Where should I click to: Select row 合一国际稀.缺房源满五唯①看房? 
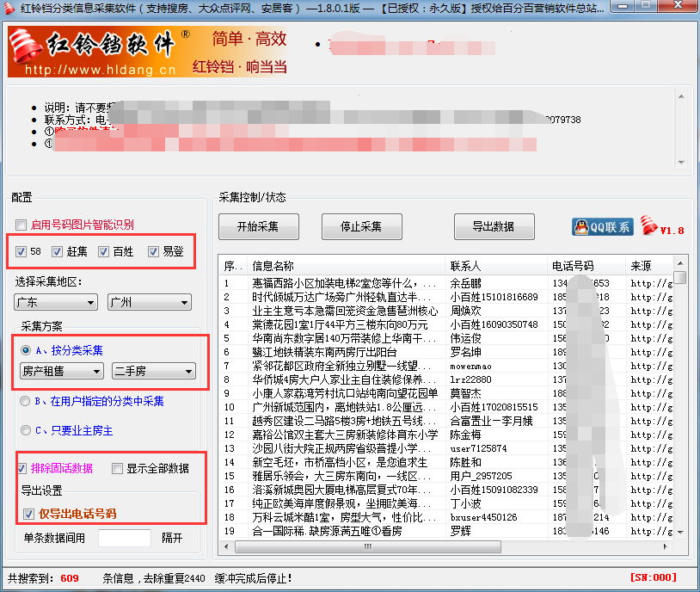click(x=446, y=531)
